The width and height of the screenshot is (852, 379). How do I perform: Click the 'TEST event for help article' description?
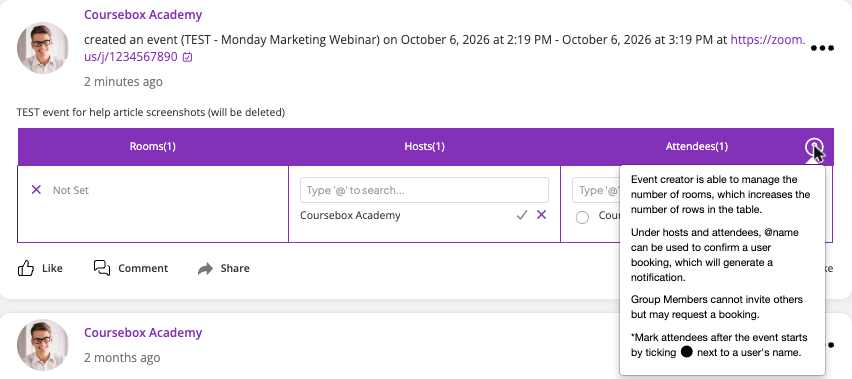(151, 113)
